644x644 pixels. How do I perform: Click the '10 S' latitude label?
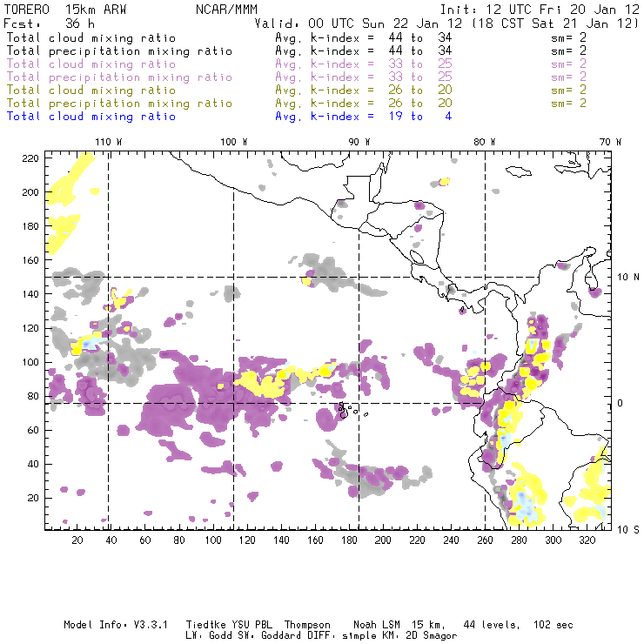coord(628,530)
